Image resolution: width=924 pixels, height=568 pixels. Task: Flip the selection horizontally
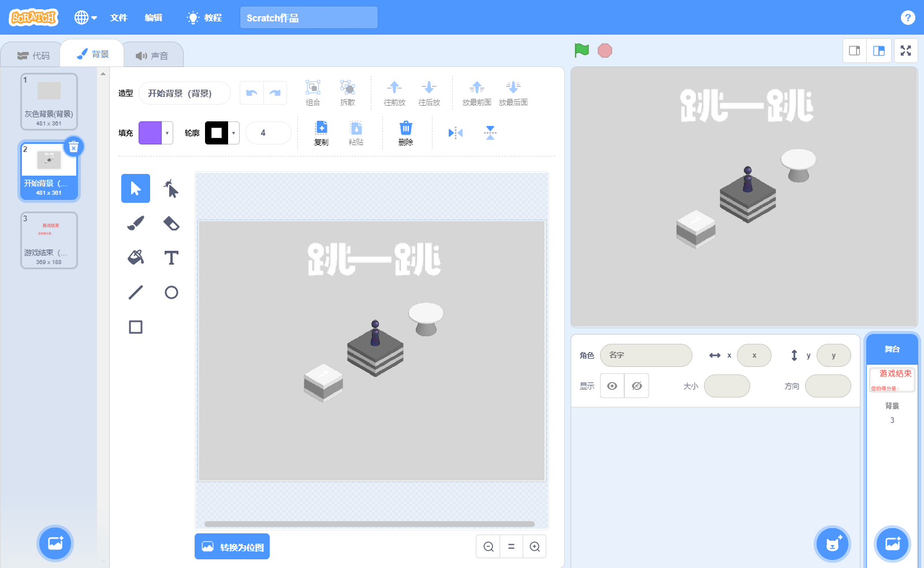tap(456, 132)
